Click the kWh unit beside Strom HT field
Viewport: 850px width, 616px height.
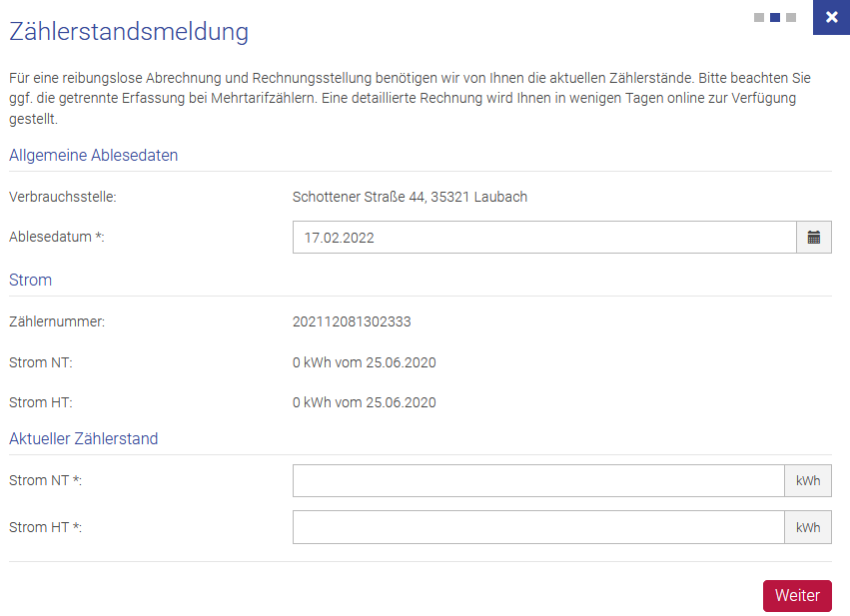pyautogui.click(x=808, y=527)
